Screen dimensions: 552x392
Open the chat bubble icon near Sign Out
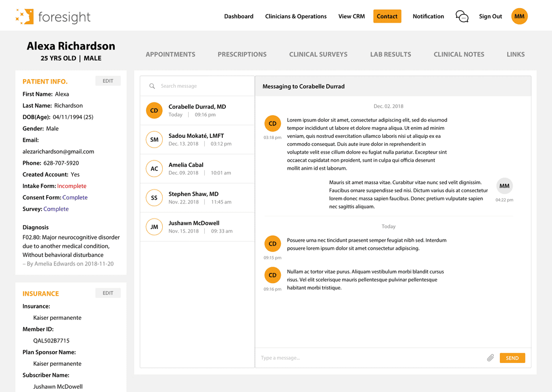[x=462, y=17]
